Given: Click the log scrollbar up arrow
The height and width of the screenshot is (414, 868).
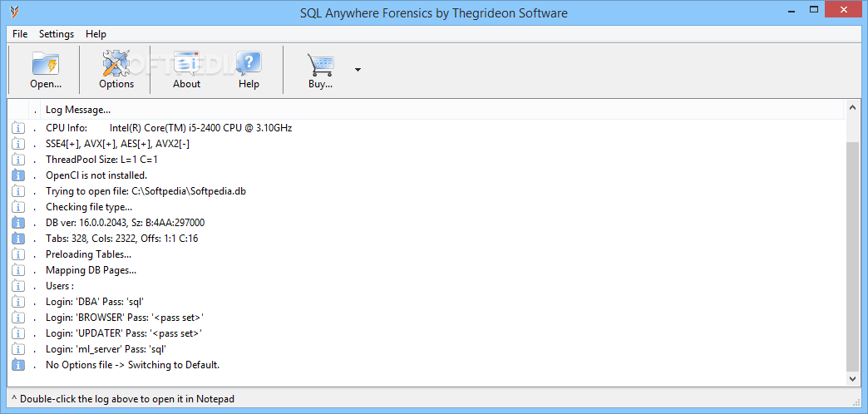Looking at the screenshot, I should [x=852, y=107].
